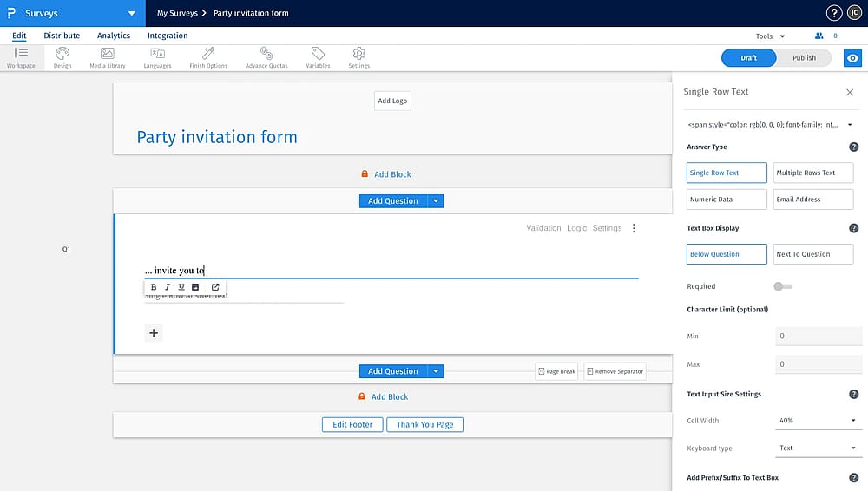Open Finish Options
868x491 pixels.
(x=208, y=57)
